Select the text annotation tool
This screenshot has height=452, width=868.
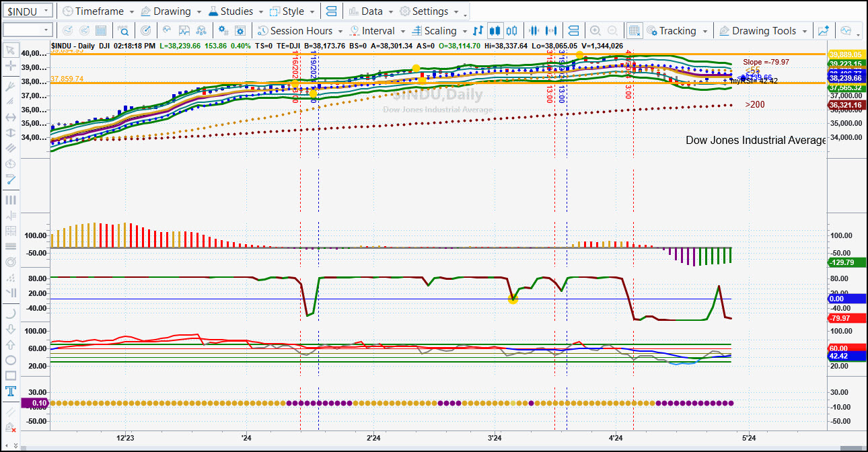[11, 391]
